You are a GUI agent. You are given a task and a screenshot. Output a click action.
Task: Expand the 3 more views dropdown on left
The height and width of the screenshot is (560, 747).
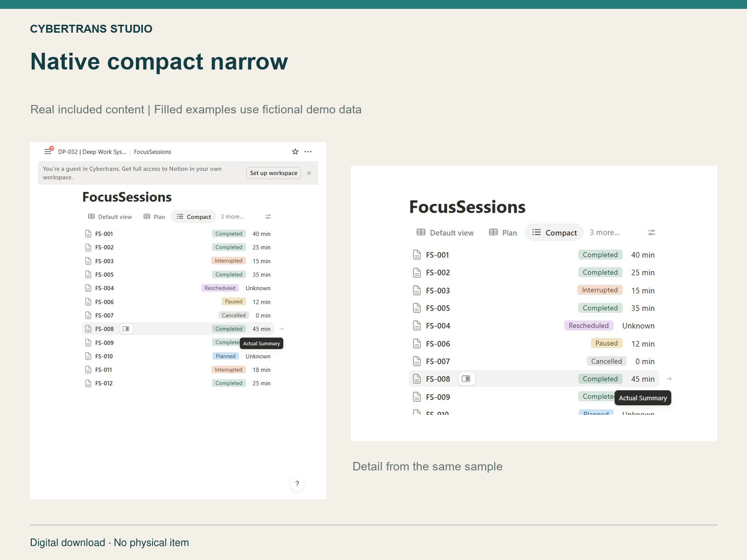(x=232, y=217)
